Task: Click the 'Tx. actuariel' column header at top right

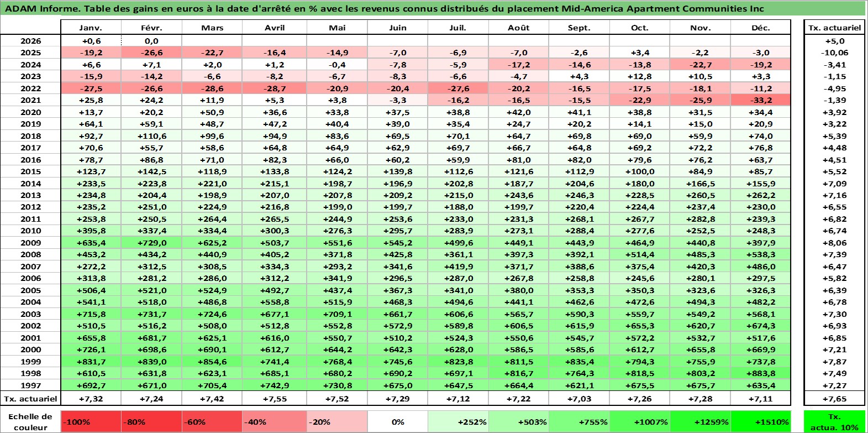Action: click(x=834, y=28)
